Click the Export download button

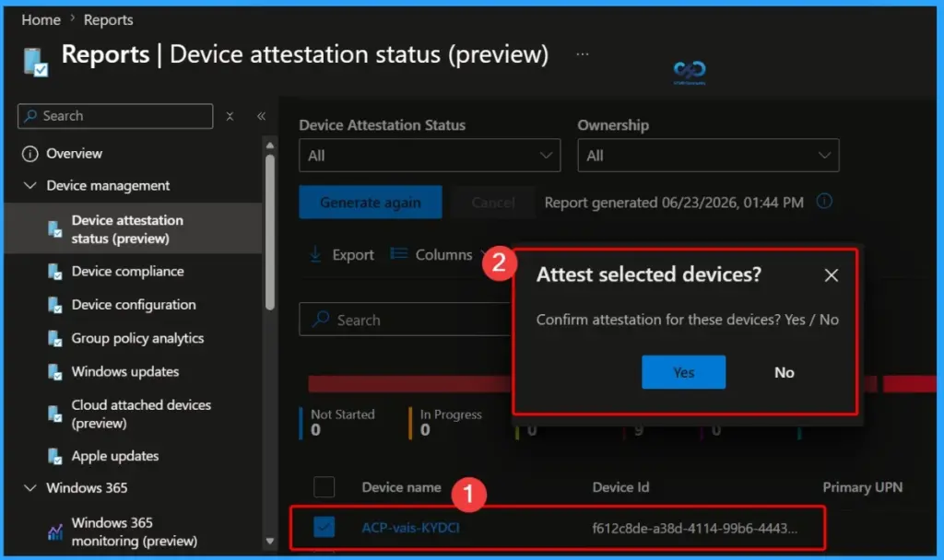(x=341, y=255)
